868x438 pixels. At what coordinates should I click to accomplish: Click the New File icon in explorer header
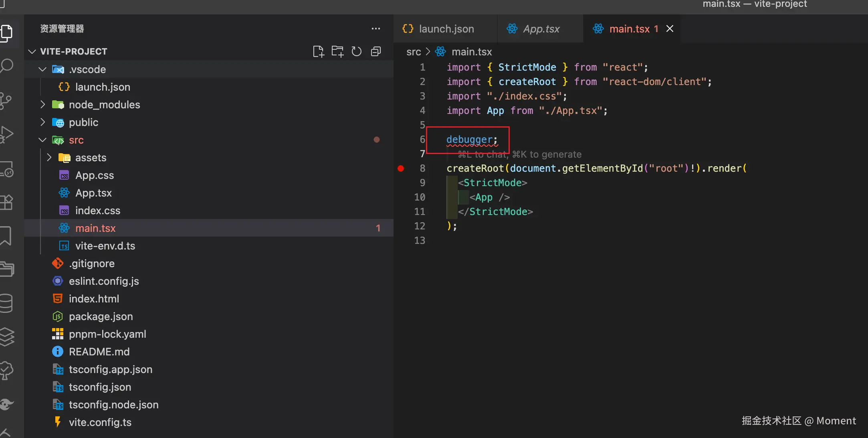[x=318, y=51]
